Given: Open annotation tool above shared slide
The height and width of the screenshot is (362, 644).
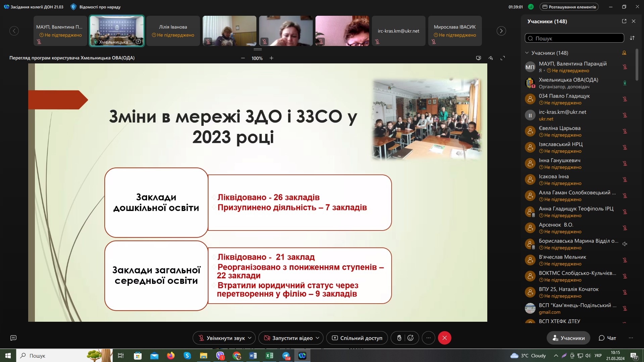Looking at the screenshot, I should [x=491, y=58].
